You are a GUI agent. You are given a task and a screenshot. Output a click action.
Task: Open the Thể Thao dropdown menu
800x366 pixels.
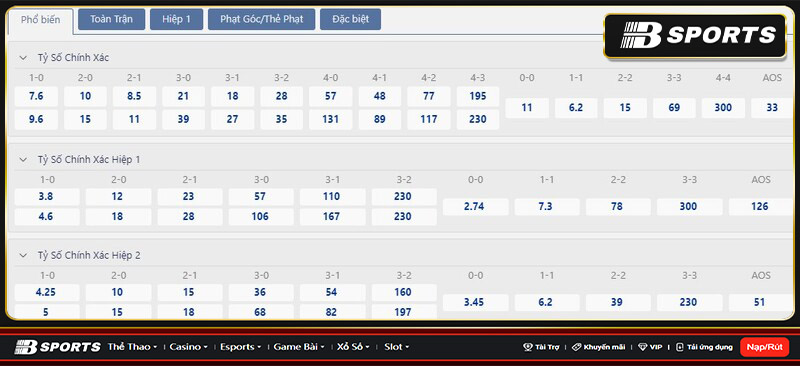click(x=132, y=347)
